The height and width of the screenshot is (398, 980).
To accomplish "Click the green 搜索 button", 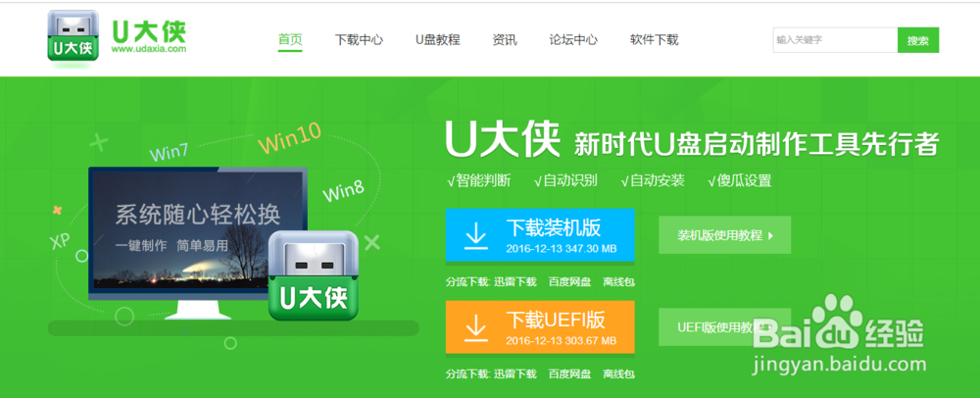I will 918,40.
